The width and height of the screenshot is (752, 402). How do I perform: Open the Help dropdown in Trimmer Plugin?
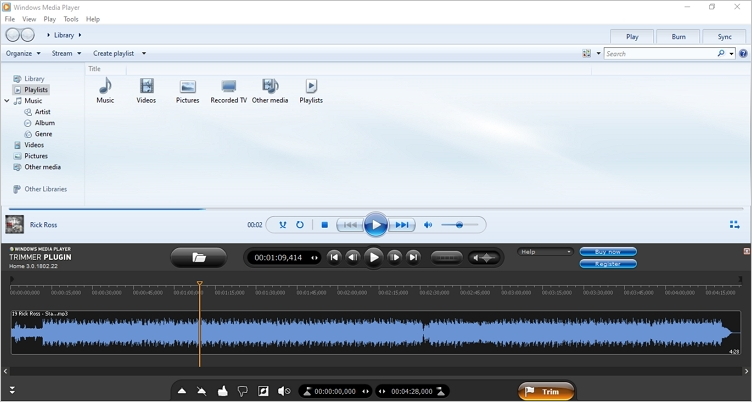click(x=545, y=252)
